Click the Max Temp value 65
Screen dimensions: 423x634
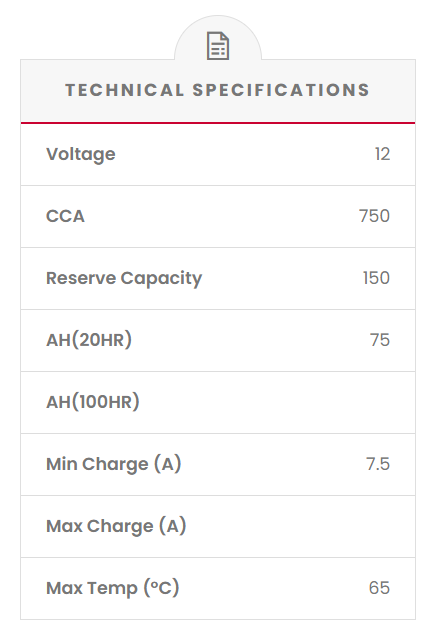tap(379, 588)
